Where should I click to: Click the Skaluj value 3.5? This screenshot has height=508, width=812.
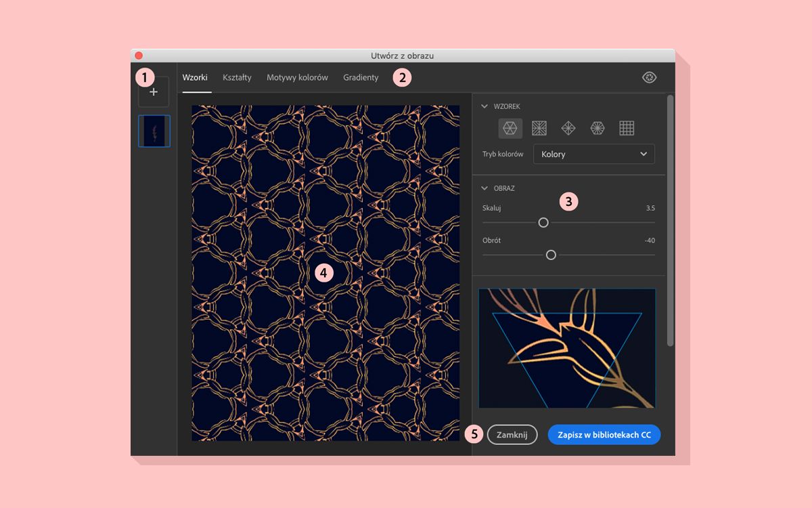pos(650,208)
